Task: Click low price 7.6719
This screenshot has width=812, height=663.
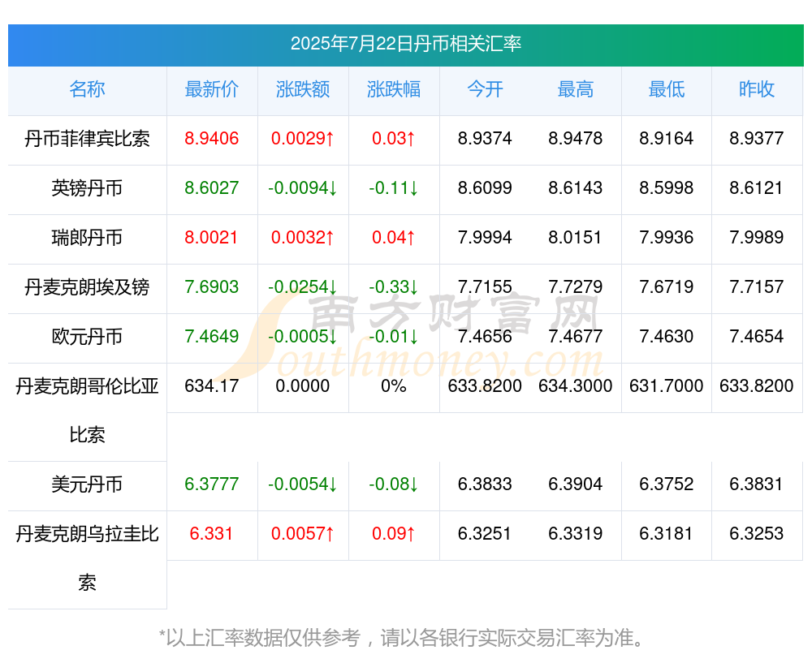Action: click(666, 286)
